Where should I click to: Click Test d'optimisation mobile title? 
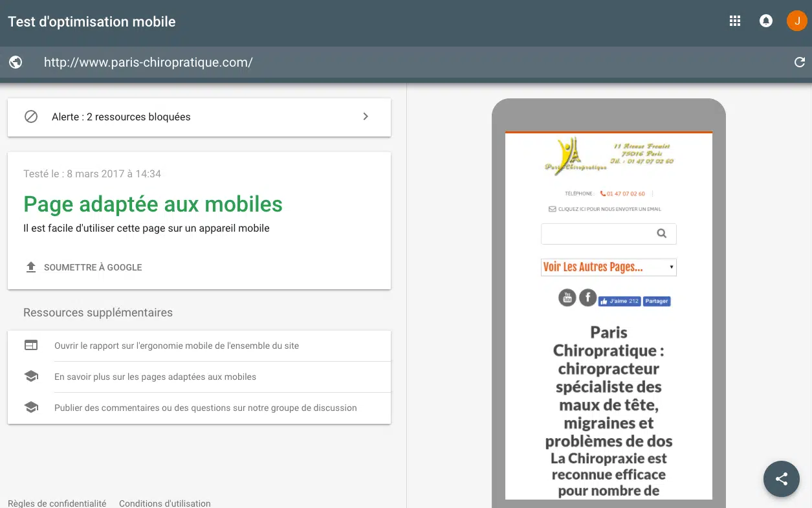pyautogui.click(x=92, y=21)
